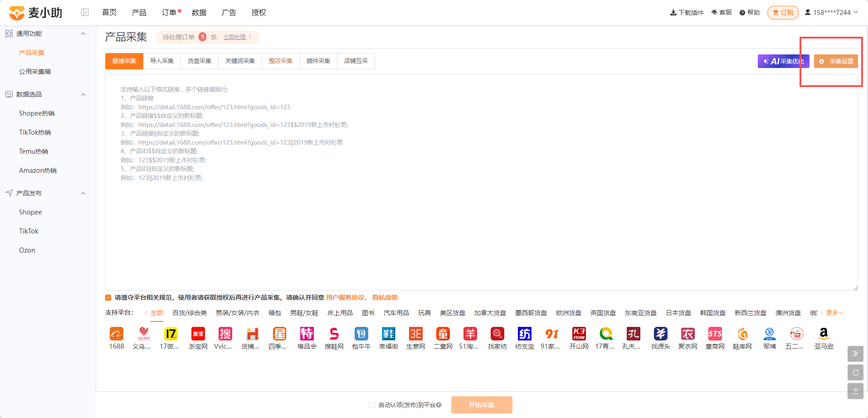868x418 pixels.
Task: Open 客服 customer service
Action: click(x=722, y=12)
